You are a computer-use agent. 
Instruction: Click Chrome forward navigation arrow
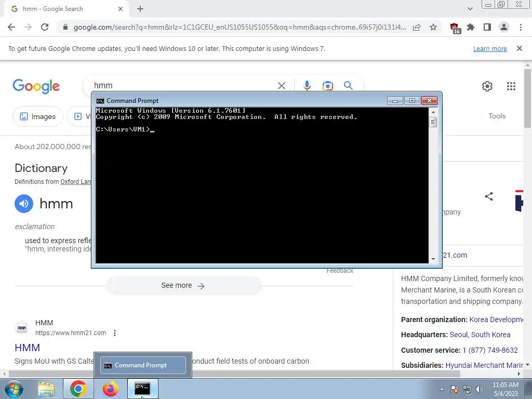coord(28,27)
